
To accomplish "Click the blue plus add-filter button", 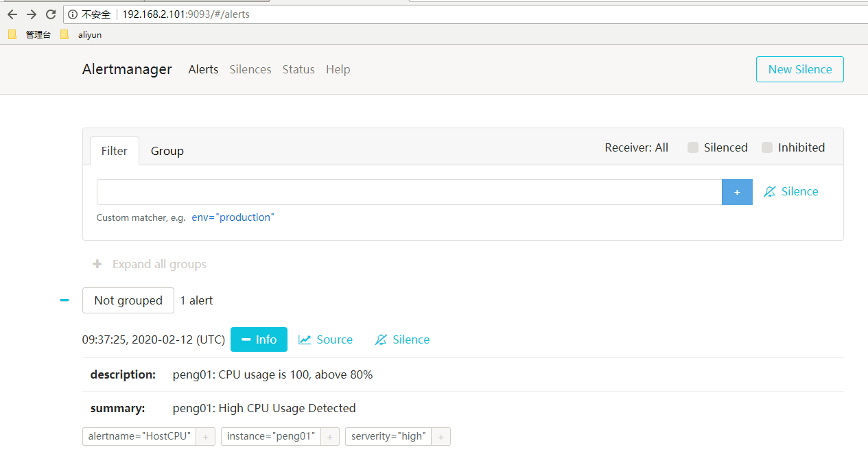I will click(737, 192).
